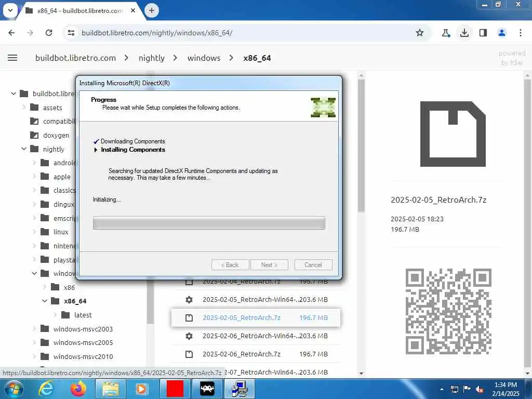This screenshot has height=399, width=532.
Task: Close the x86_64 buildbot tab
Action: (133, 10)
